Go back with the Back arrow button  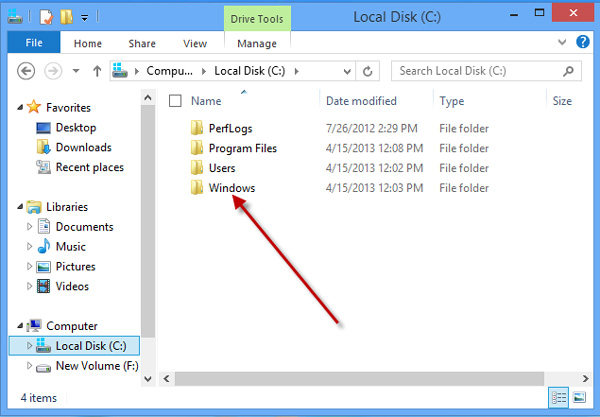coord(26,71)
